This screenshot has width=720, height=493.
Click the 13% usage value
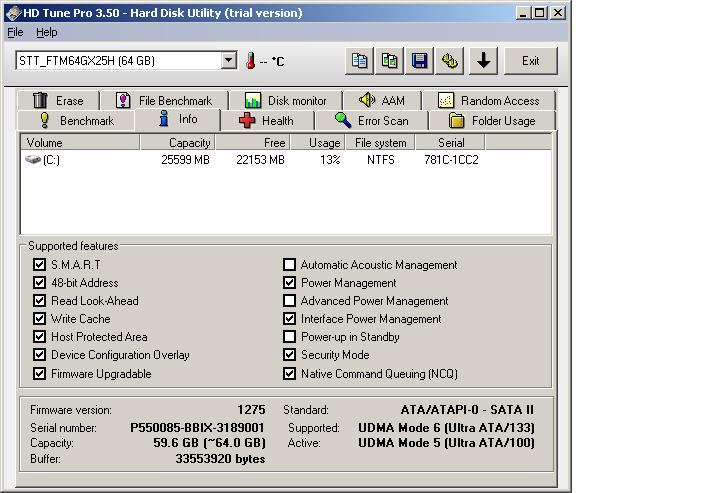(330, 160)
